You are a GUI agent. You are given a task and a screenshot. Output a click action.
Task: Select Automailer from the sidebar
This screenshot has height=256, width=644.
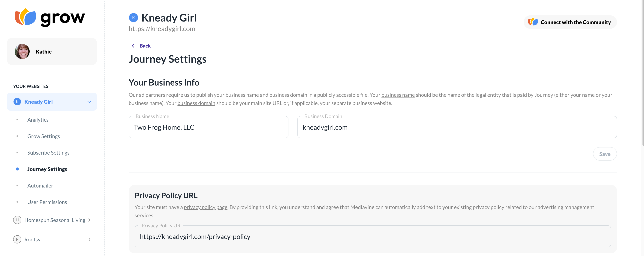[40, 186]
